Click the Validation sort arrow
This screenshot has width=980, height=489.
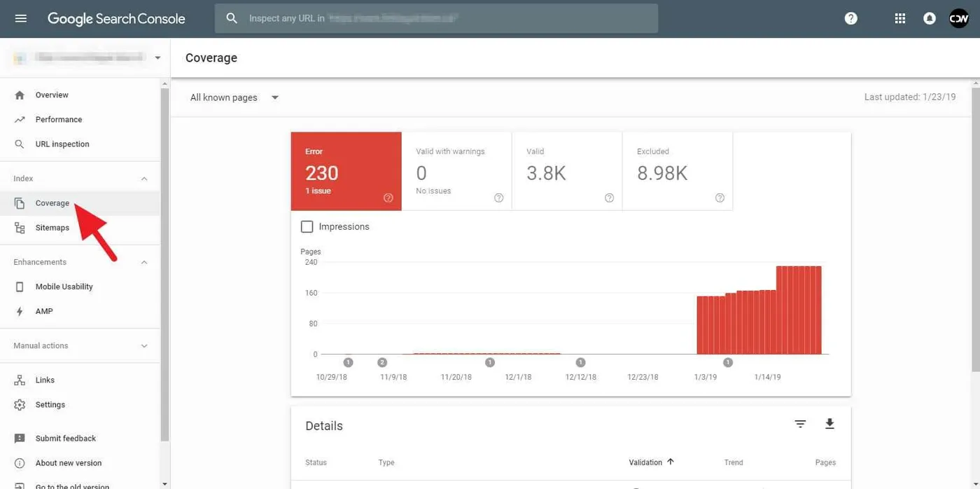click(671, 462)
